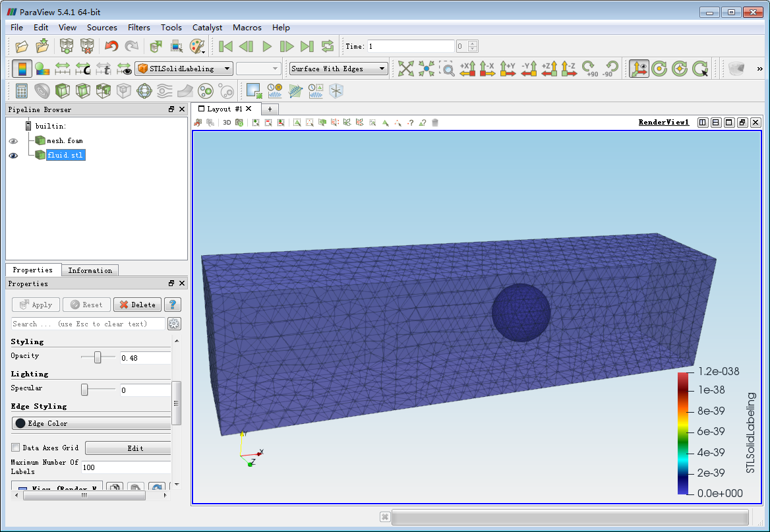Image resolution: width=770 pixels, height=532 pixels.
Task: Toggle color legend visibility
Action: [x=22, y=69]
